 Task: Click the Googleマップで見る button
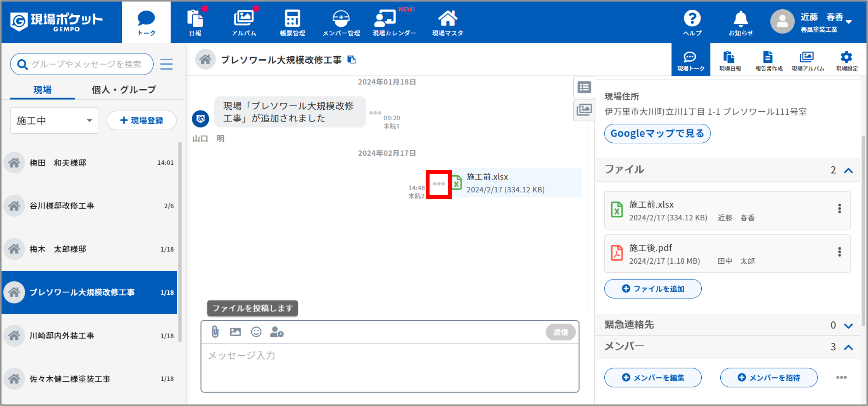tap(657, 133)
